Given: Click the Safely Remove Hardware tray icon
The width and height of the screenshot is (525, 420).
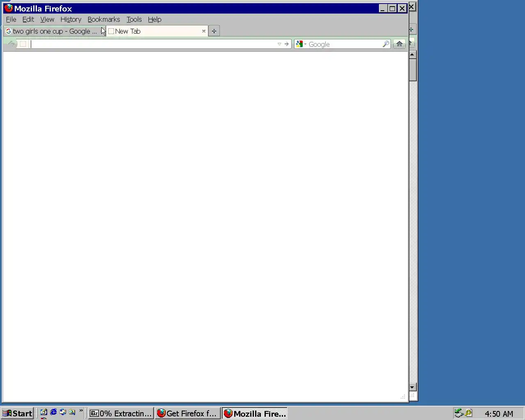Looking at the screenshot, I should coord(459,413).
